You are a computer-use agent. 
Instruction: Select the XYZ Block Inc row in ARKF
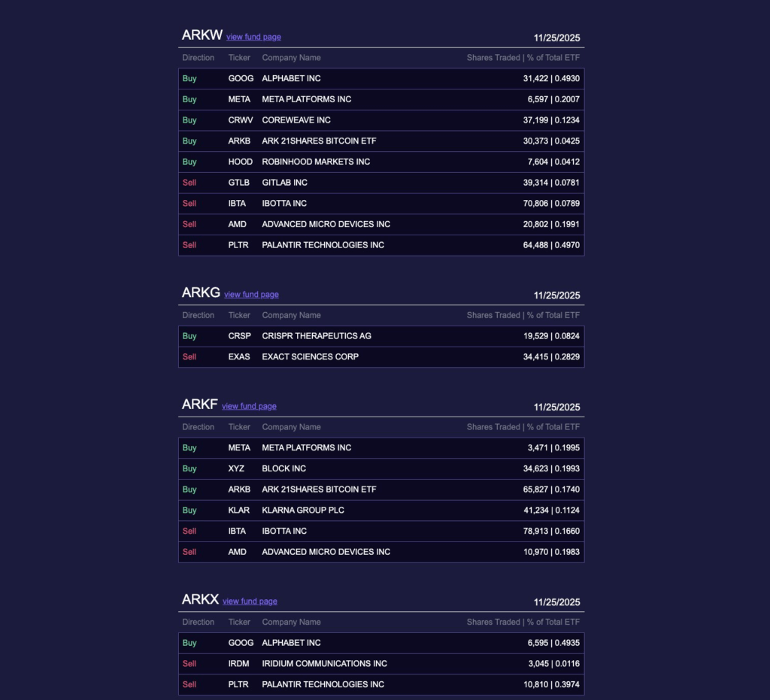click(380, 468)
